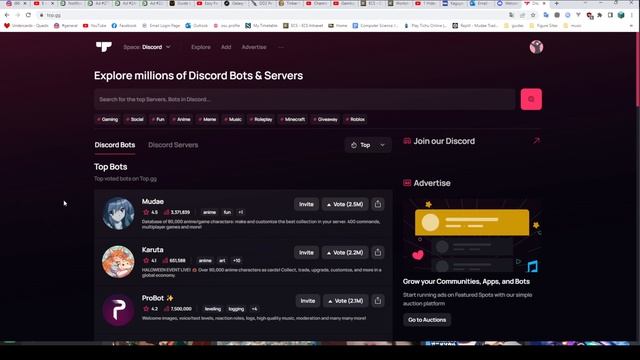640x360 pixels.
Task: Open the browser extensions puzzle icon
Action: [x=600, y=15]
